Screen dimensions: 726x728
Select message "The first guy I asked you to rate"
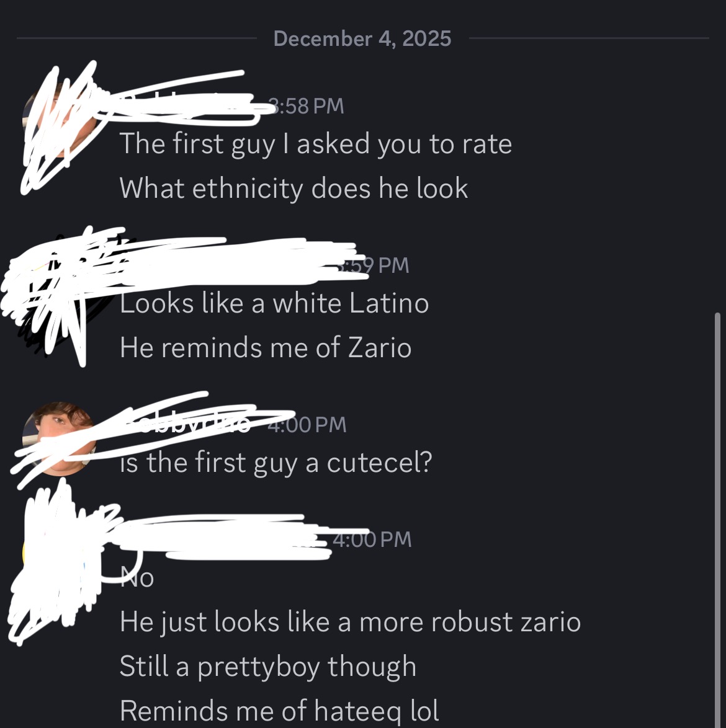[315, 144]
